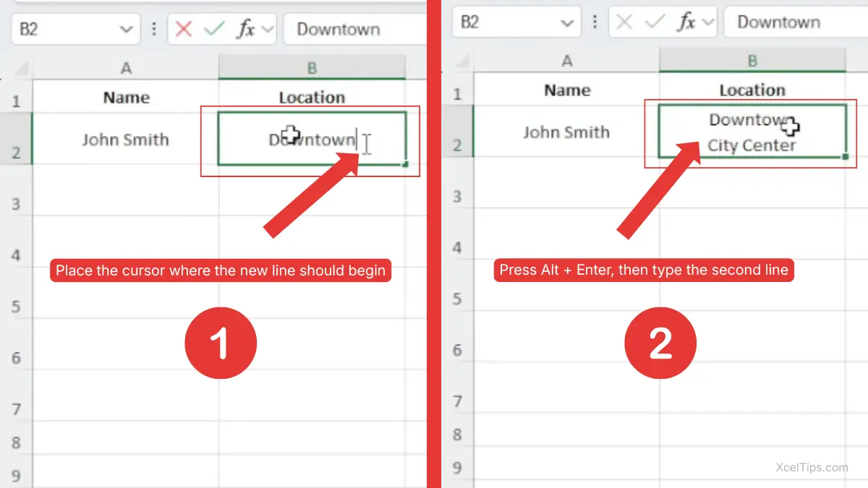Expand the chevron beside fx in left panel
Image resolution: width=868 pixels, height=488 pixels.
[268, 30]
